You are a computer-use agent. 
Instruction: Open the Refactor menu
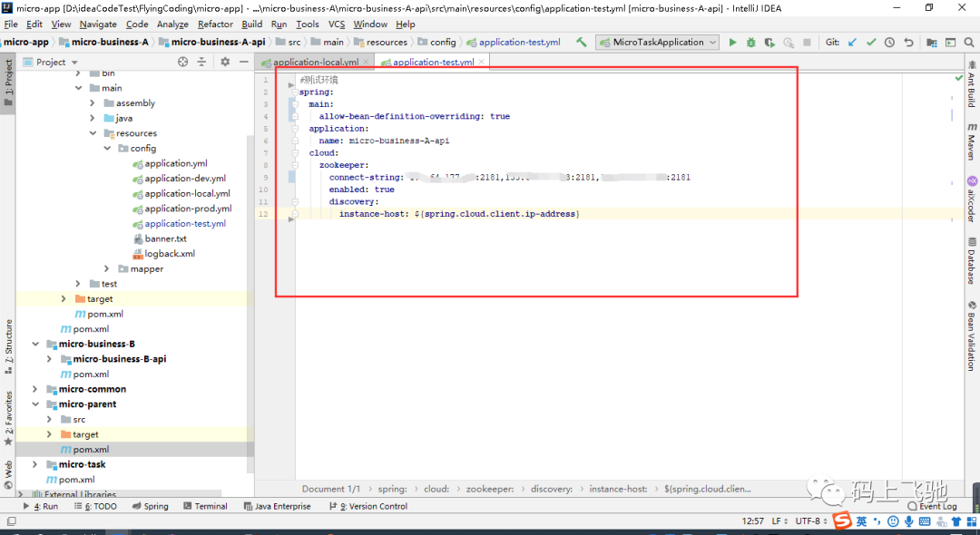pos(215,24)
